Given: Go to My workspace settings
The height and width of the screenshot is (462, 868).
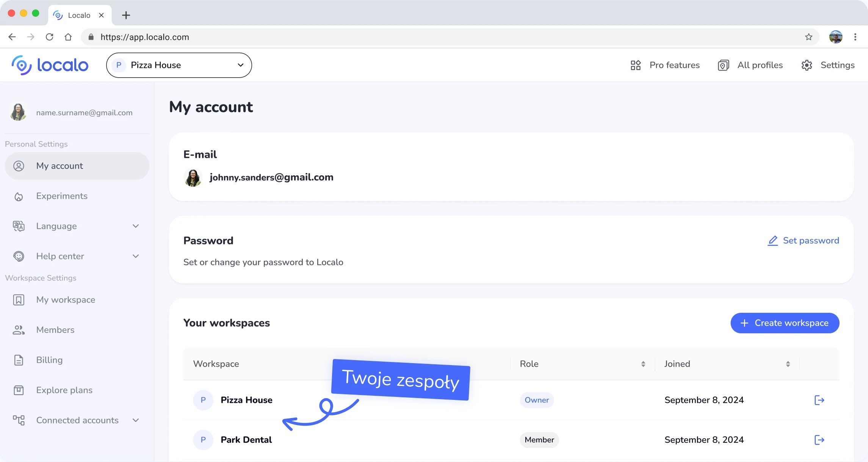Looking at the screenshot, I should (66, 300).
